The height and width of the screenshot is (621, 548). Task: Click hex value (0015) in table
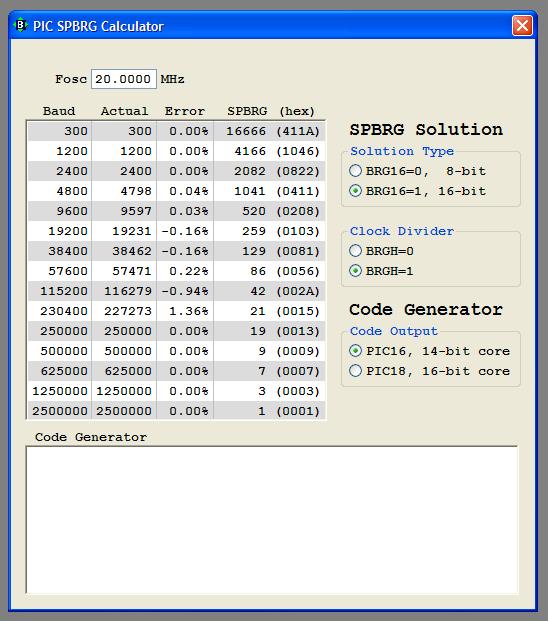coord(298,311)
